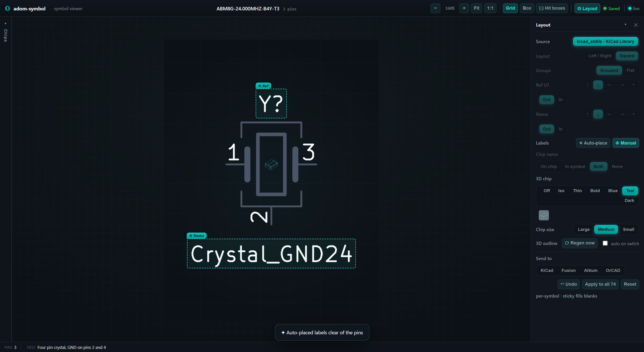
Task: Set 3D chip style to Teal
Action: tap(630, 191)
